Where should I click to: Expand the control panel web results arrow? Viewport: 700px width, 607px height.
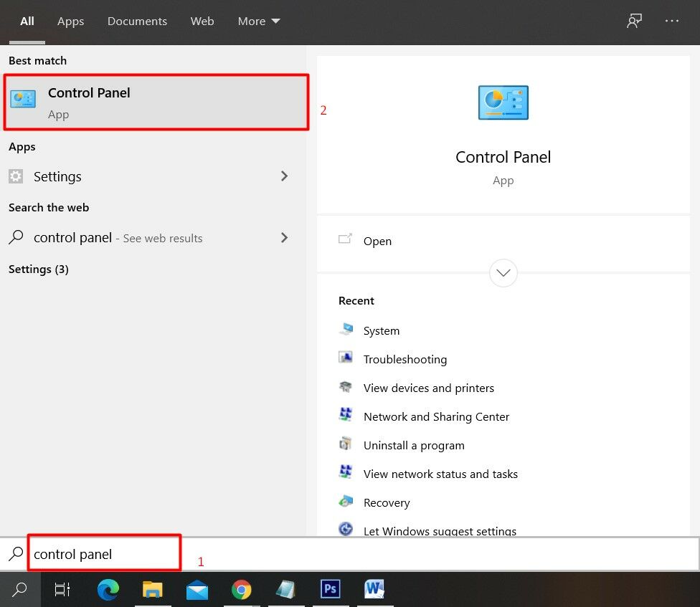(x=284, y=238)
